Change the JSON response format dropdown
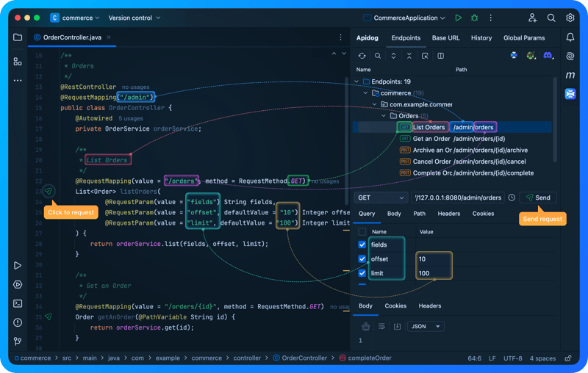The height and width of the screenshot is (373, 588). (x=426, y=327)
